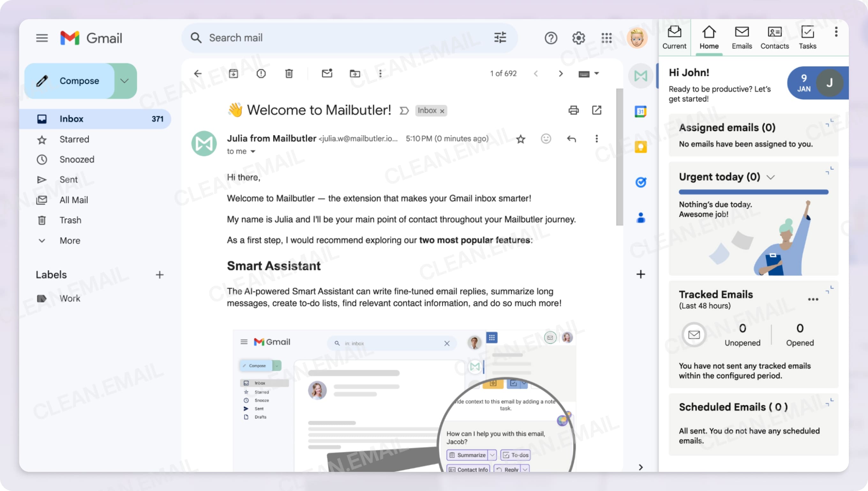The image size is (868, 491).
Task: Expand the 'to me' recipient details
Action: 241,151
